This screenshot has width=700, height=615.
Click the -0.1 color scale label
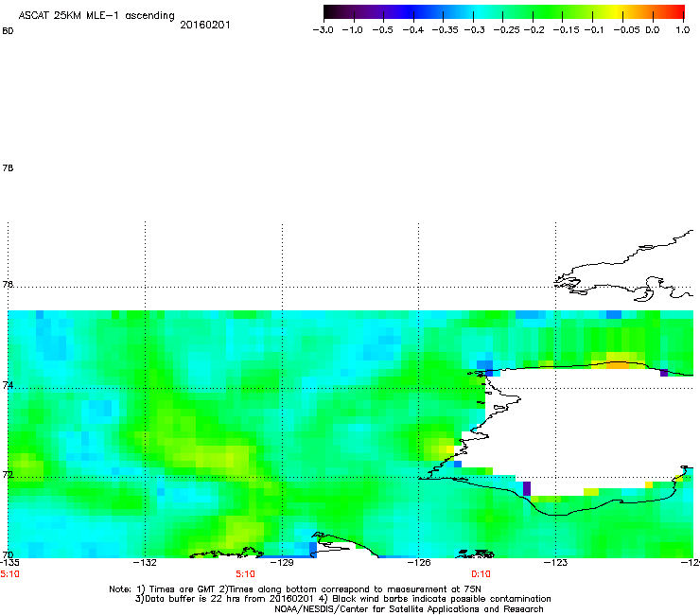tap(594, 30)
